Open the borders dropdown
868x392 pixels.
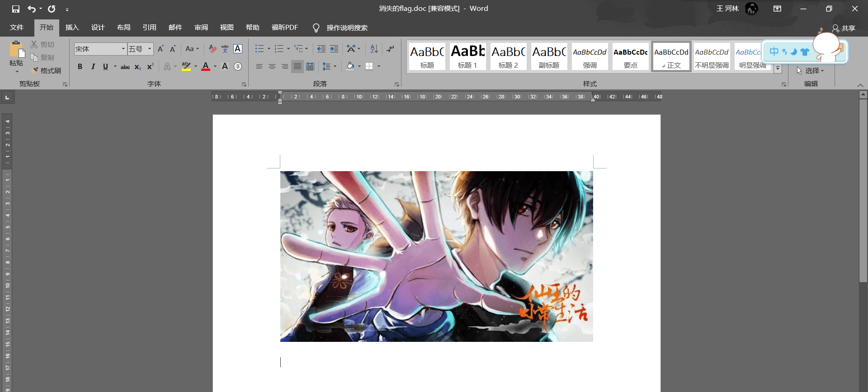pos(379,66)
